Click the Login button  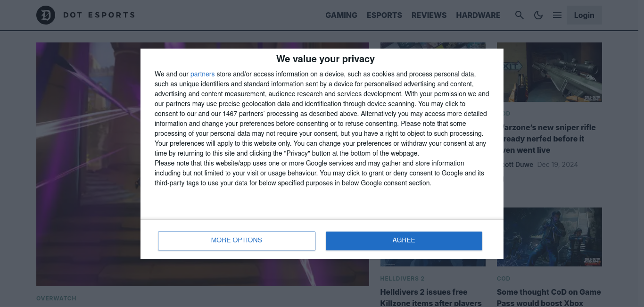(584, 15)
